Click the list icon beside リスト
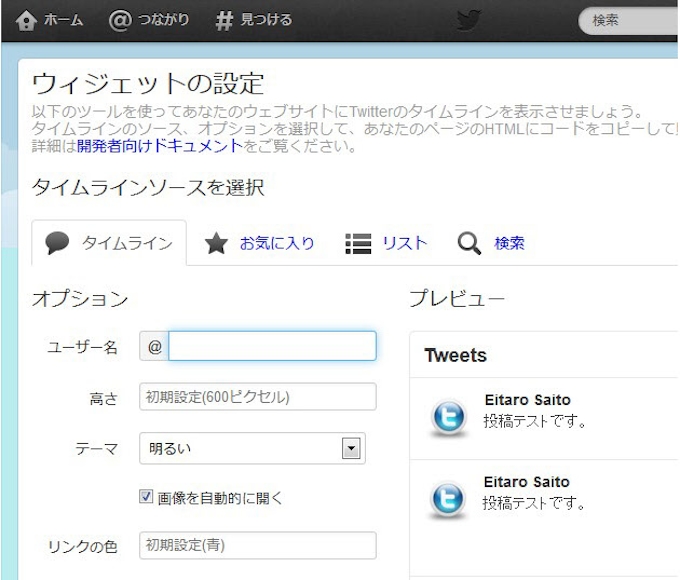680x580 pixels. 357,243
